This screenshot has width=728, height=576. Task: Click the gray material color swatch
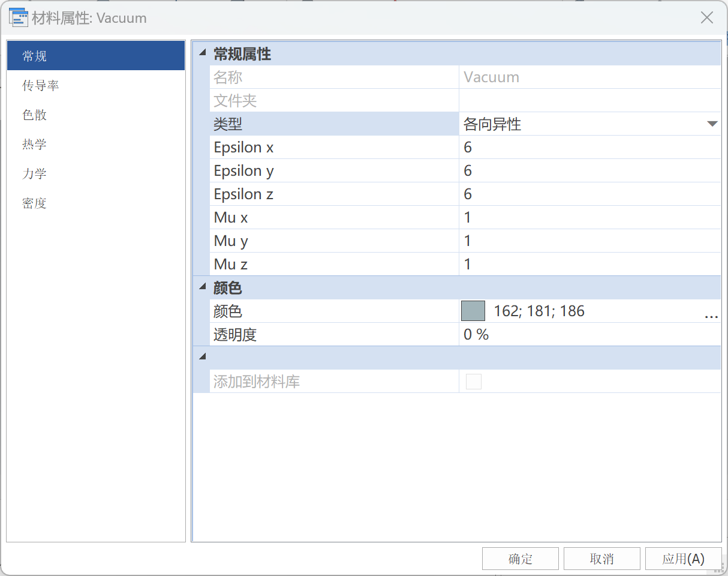pyautogui.click(x=473, y=311)
